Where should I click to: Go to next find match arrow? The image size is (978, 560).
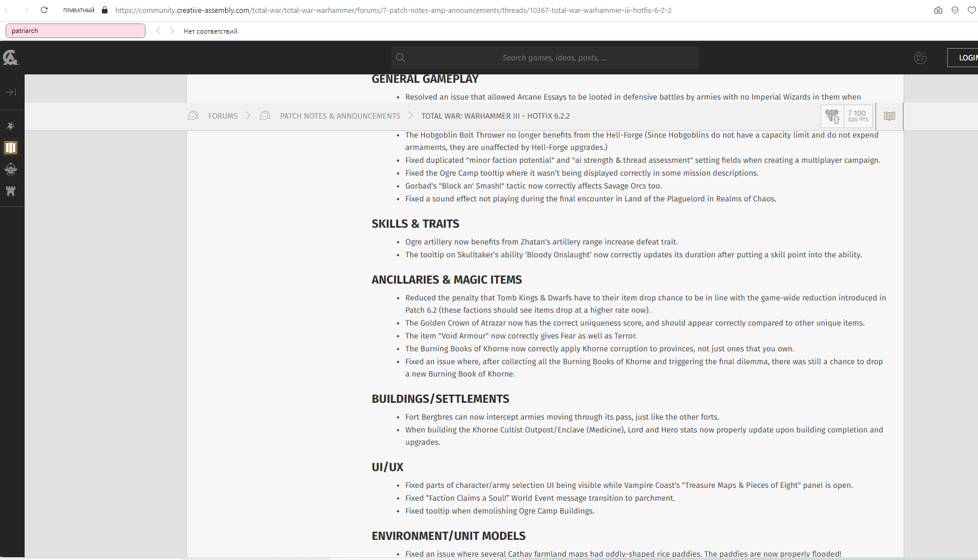(172, 31)
